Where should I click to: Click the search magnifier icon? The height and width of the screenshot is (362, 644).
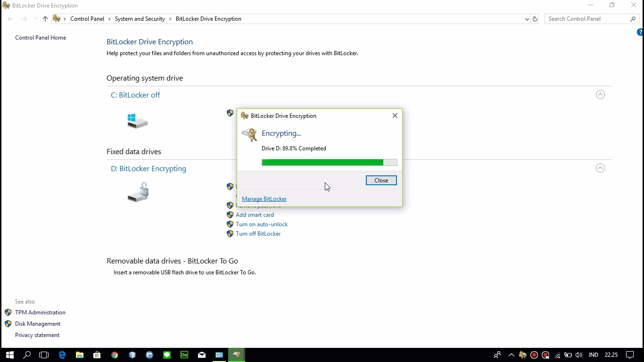pos(633,19)
